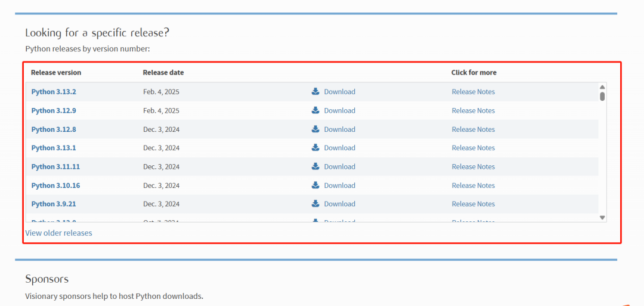Click the Feb. 4, 2025 date of Python 3.13.2
The image size is (644, 306).
click(x=162, y=92)
